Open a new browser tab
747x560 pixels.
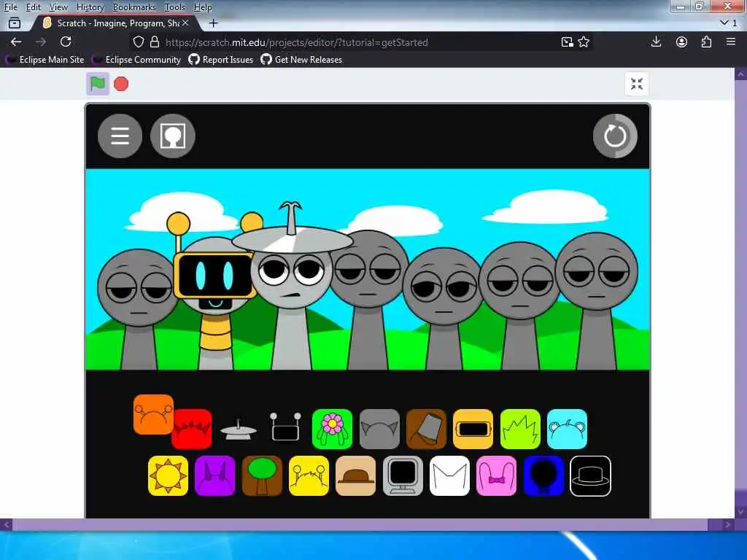(x=214, y=23)
